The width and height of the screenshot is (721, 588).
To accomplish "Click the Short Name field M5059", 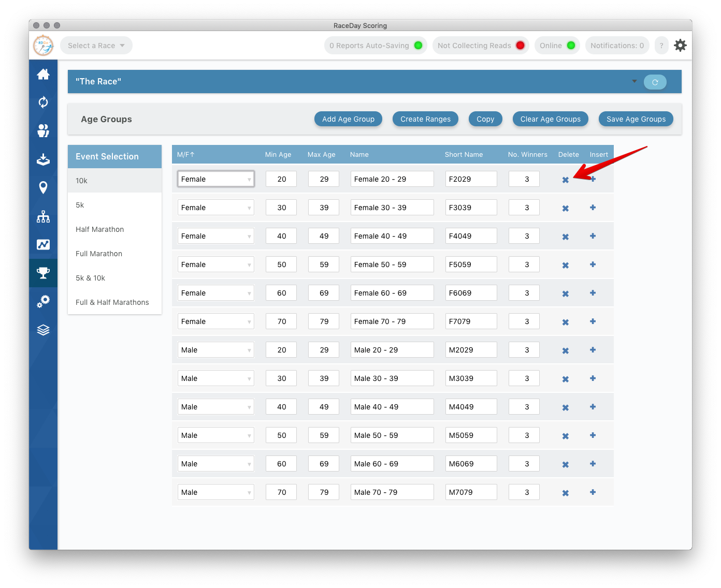I will pyautogui.click(x=471, y=435).
